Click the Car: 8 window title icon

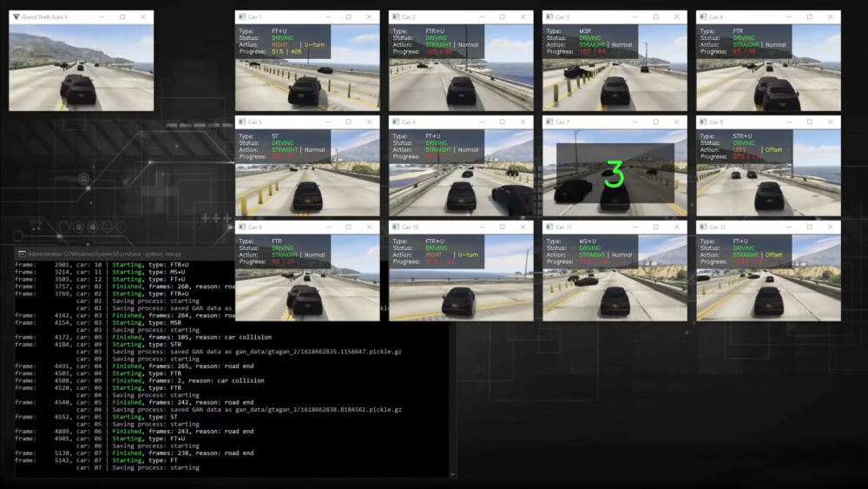703,122
